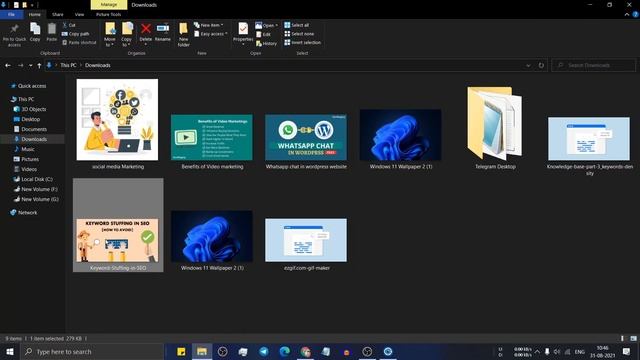Click the Windows Start button
The width and height of the screenshot is (640, 360).
click(x=10, y=351)
